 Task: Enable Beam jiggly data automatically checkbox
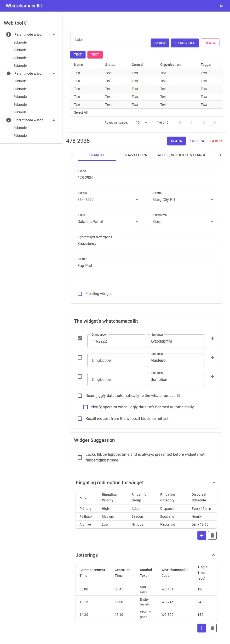pyautogui.click(x=80, y=396)
